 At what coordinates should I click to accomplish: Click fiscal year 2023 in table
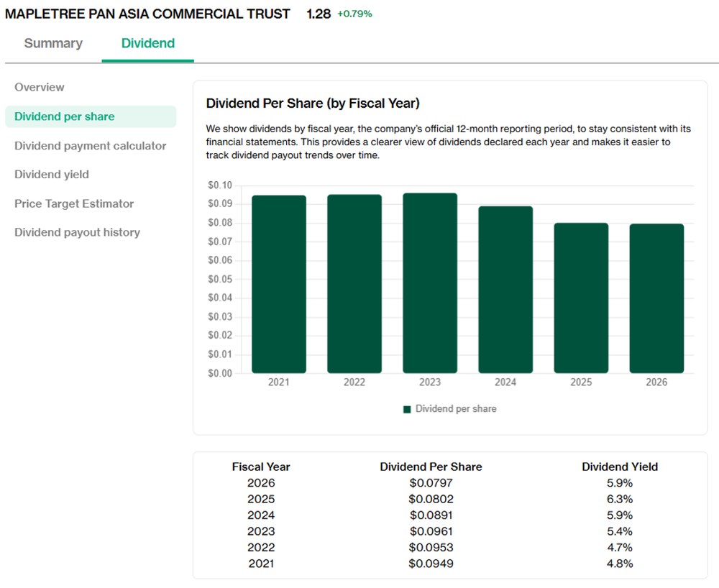pos(261,531)
